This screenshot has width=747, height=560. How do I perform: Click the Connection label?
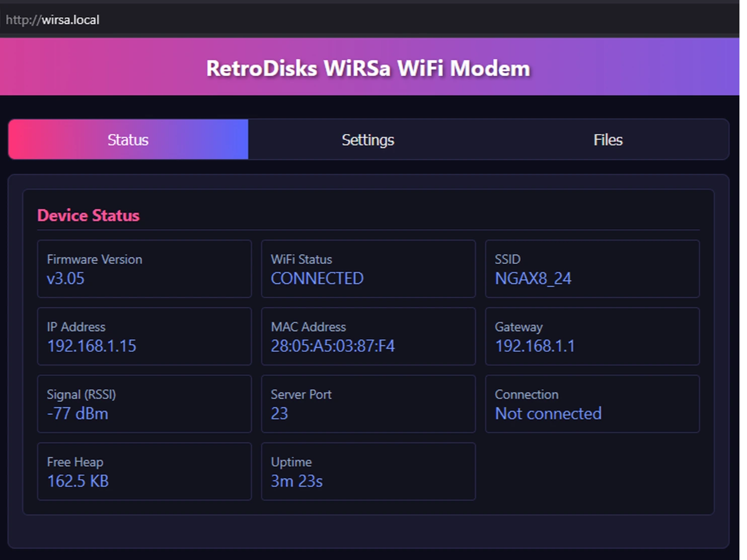527,394
